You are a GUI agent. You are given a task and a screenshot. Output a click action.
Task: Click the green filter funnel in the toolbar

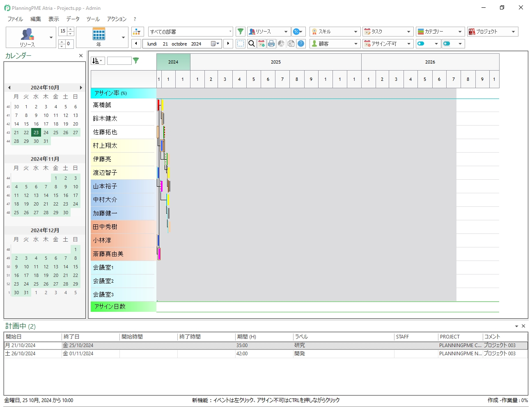(x=241, y=32)
